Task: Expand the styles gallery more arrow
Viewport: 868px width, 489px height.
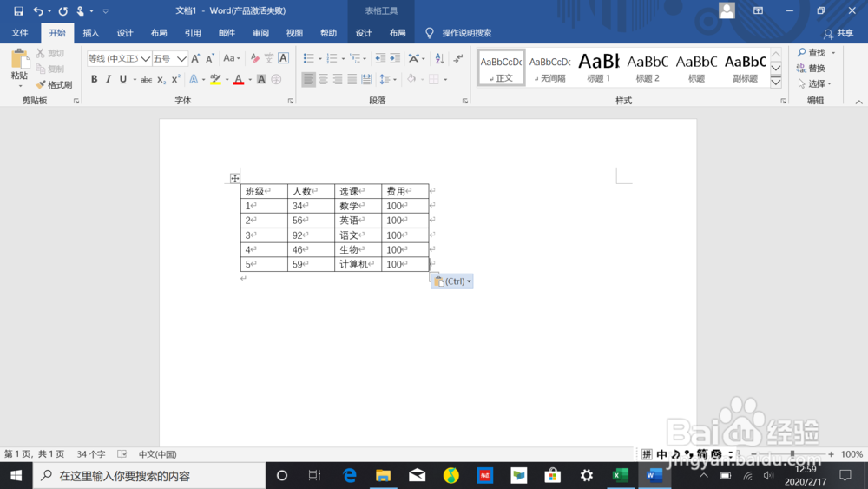Action: (x=776, y=83)
